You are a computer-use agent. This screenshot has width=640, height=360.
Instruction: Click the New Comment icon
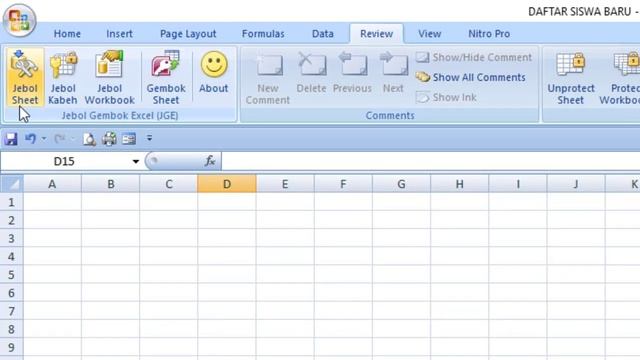[x=269, y=64]
